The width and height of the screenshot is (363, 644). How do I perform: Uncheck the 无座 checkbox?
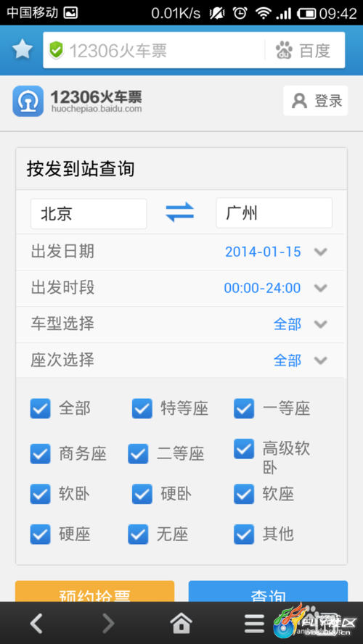coord(138,534)
